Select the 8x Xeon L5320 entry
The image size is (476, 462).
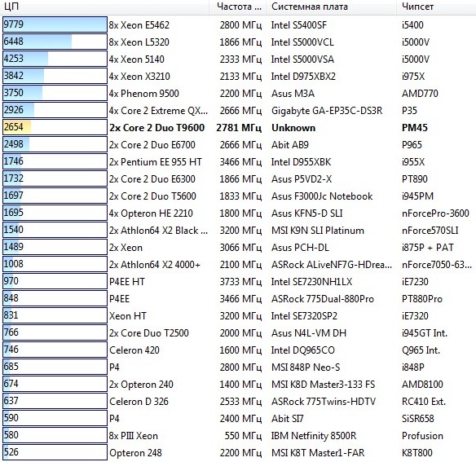tap(139, 42)
